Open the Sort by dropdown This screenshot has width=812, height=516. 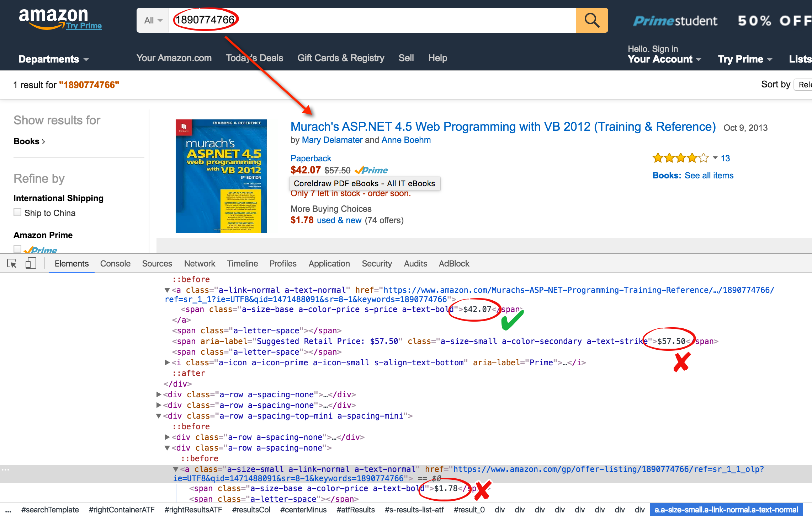pos(803,85)
